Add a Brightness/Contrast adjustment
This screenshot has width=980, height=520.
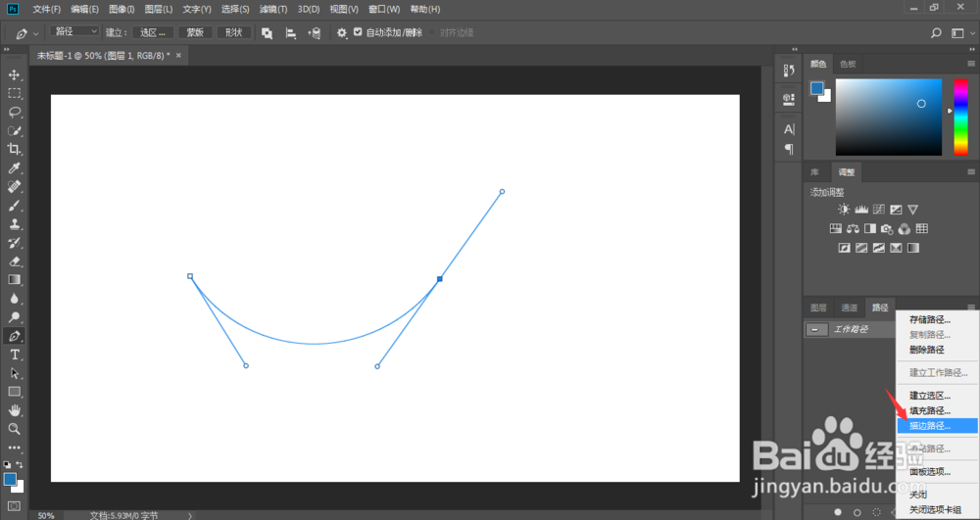845,210
